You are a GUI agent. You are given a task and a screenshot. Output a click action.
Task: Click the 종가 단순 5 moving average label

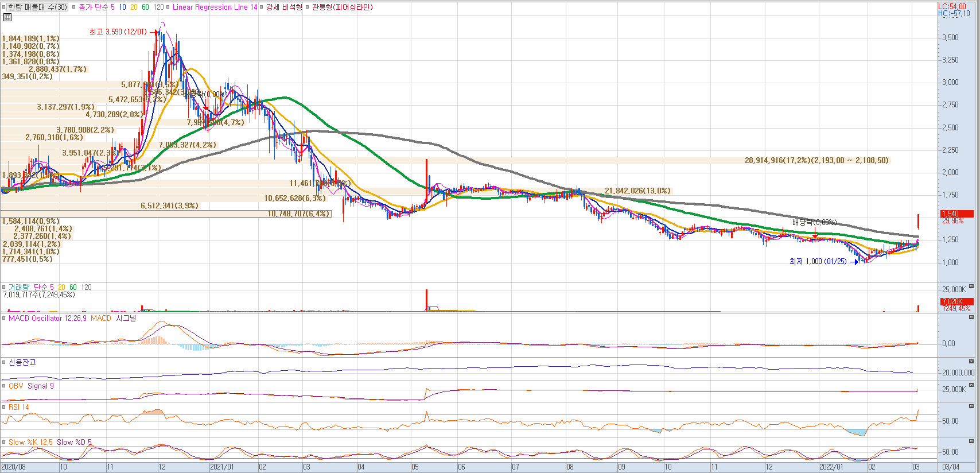[96, 7]
